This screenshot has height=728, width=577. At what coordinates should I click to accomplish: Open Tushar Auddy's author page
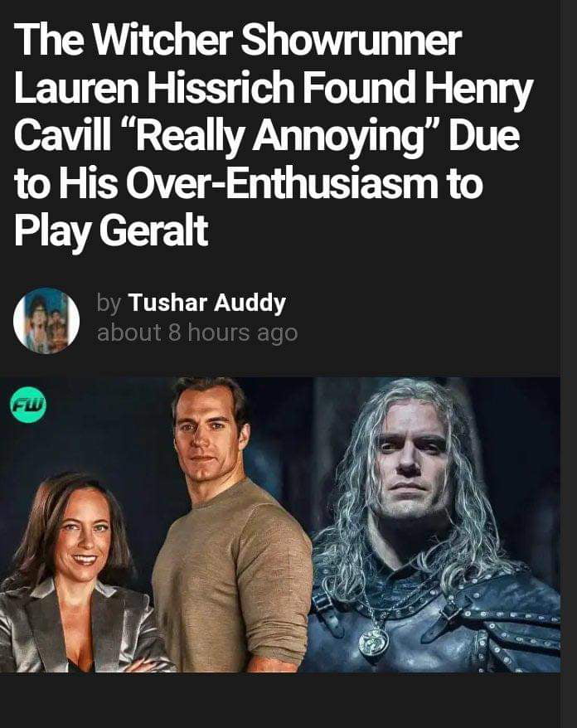[206, 303]
